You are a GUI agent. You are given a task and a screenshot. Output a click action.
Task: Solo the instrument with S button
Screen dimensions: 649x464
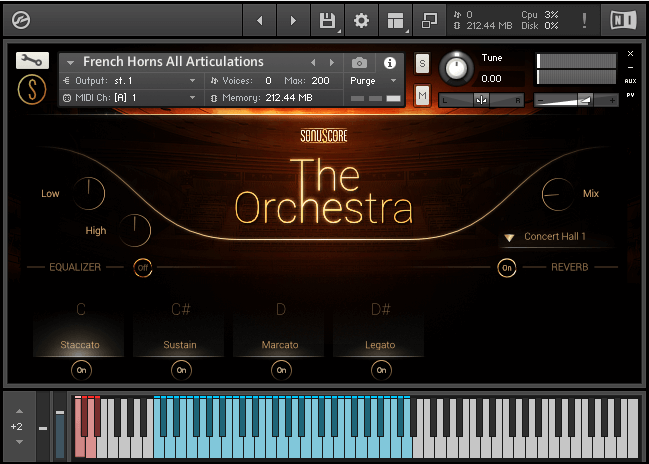click(422, 63)
